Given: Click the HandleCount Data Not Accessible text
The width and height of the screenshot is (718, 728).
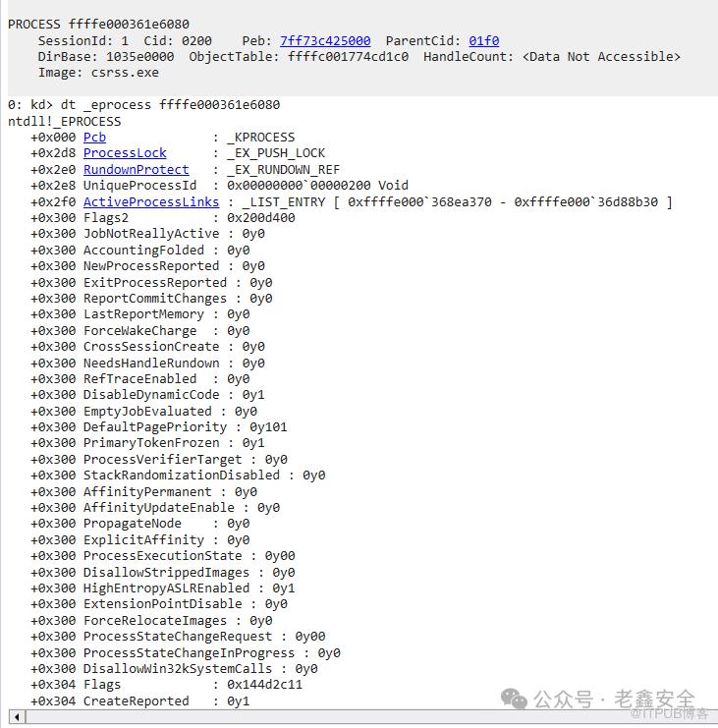Looking at the screenshot, I should pyautogui.click(x=601, y=57).
